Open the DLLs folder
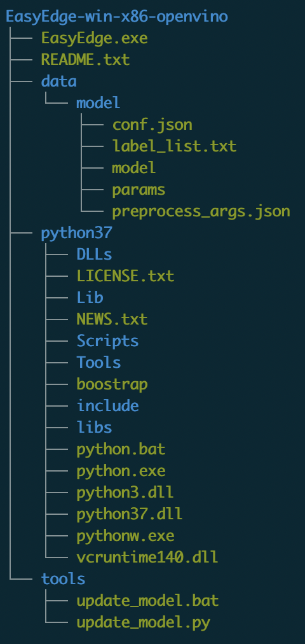This screenshot has height=644, width=305. tap(94, 255)
